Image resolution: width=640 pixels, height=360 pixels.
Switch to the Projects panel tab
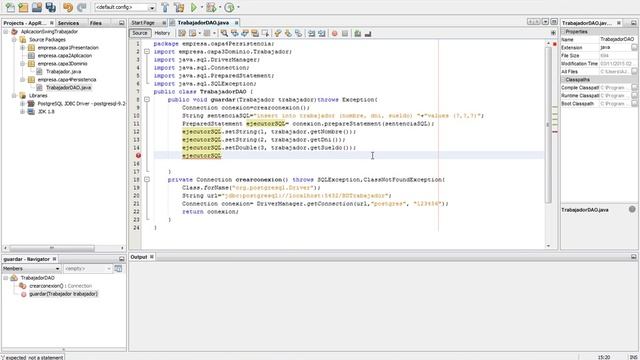(24, 23)
